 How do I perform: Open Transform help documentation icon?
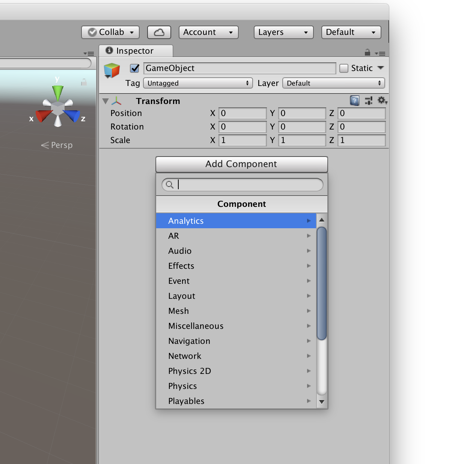pos(354,101)
